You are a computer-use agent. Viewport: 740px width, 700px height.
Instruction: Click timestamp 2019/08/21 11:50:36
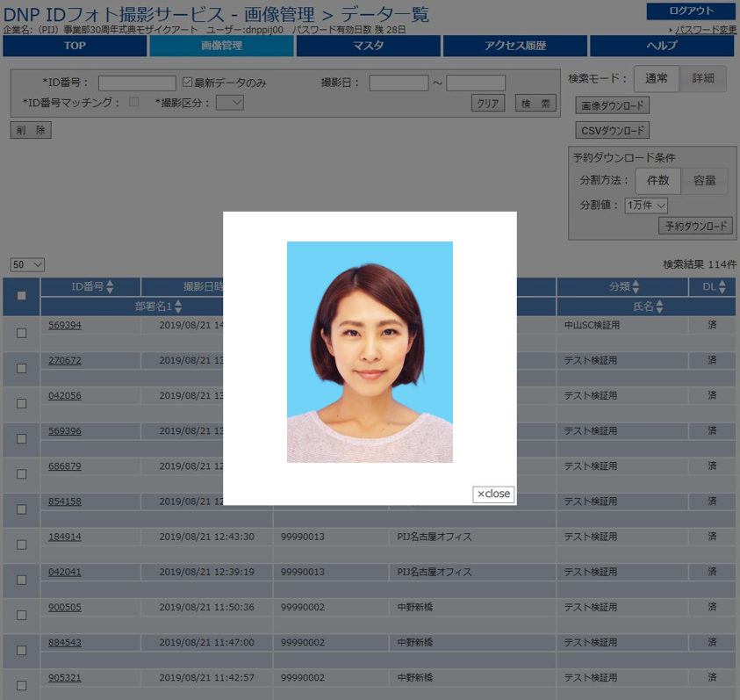[x=206, y=608]
